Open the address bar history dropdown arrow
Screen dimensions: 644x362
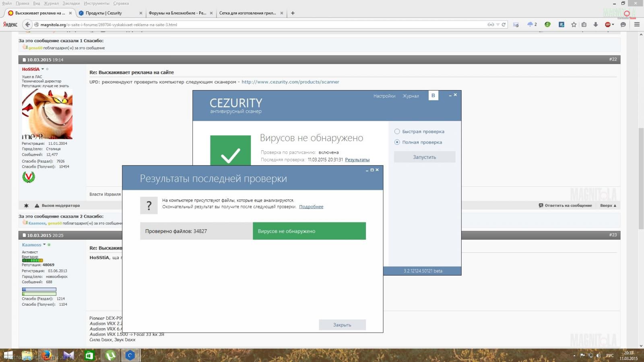pos(498,25)
